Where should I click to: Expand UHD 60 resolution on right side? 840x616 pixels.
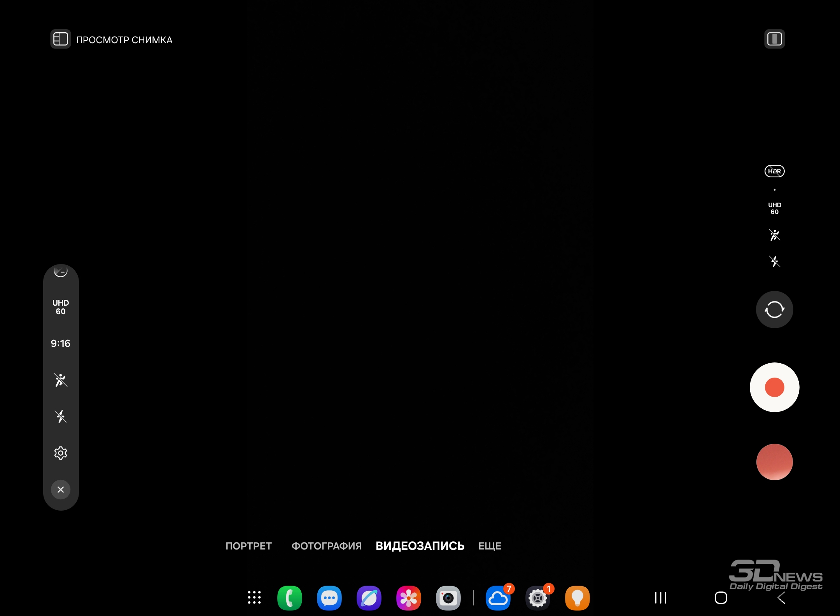(x=774, y=208)
